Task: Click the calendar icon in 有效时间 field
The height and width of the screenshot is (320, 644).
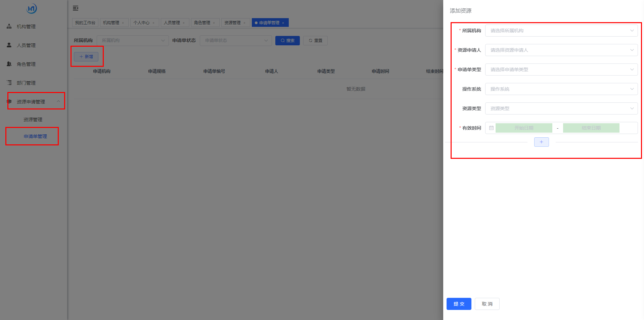Action: 491,128
